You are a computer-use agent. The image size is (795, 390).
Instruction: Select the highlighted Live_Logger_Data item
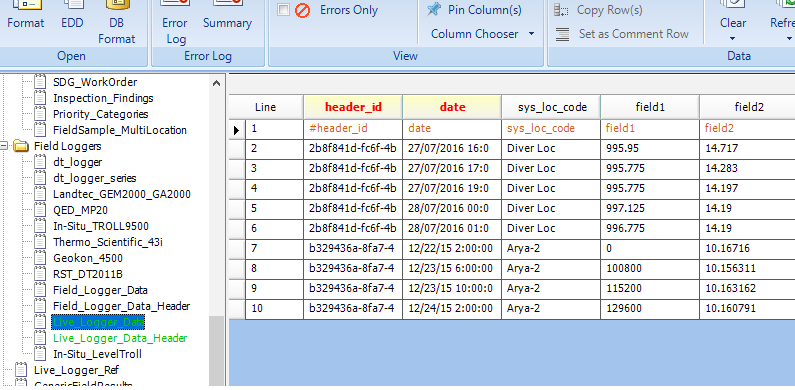coord(98,322)
